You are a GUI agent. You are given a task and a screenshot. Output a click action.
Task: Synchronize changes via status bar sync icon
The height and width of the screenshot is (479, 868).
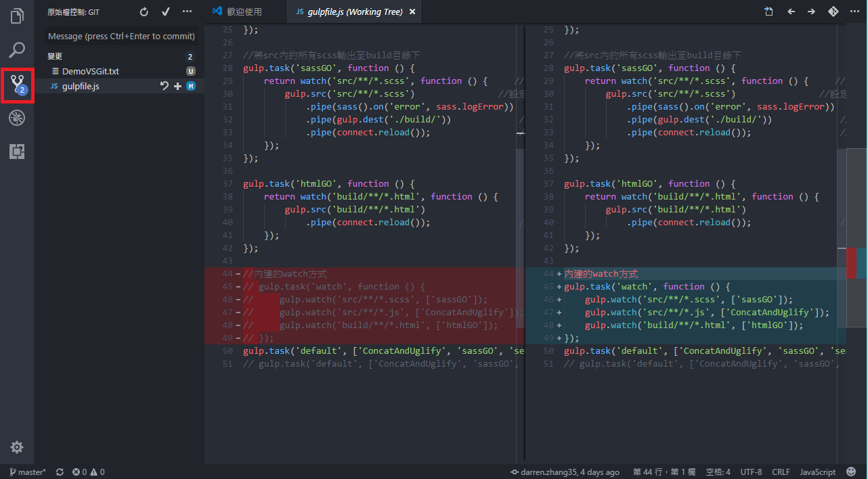click(x=60, y=472)
